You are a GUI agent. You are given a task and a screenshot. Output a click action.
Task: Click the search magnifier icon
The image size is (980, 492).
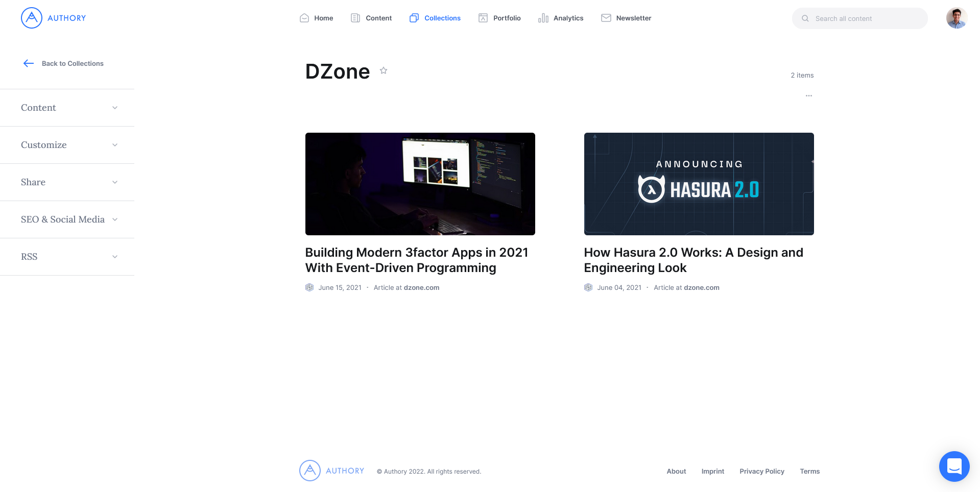click(805, 18)
